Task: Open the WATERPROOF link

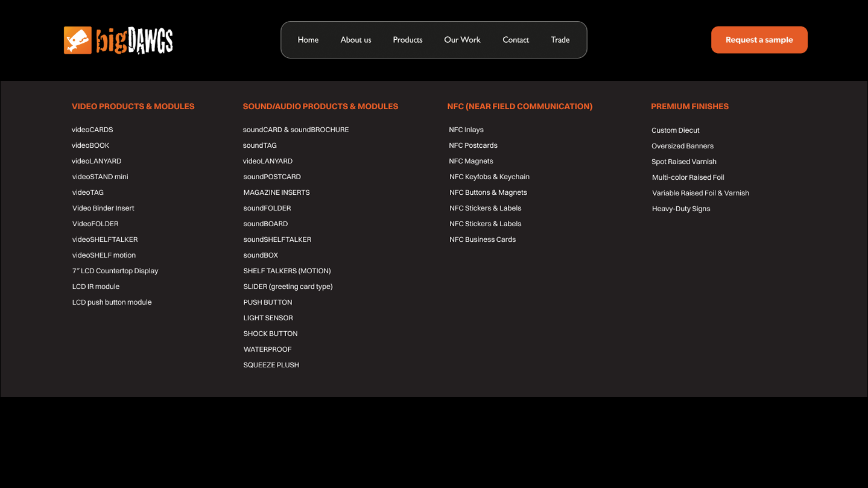Action: pos(267,349)
